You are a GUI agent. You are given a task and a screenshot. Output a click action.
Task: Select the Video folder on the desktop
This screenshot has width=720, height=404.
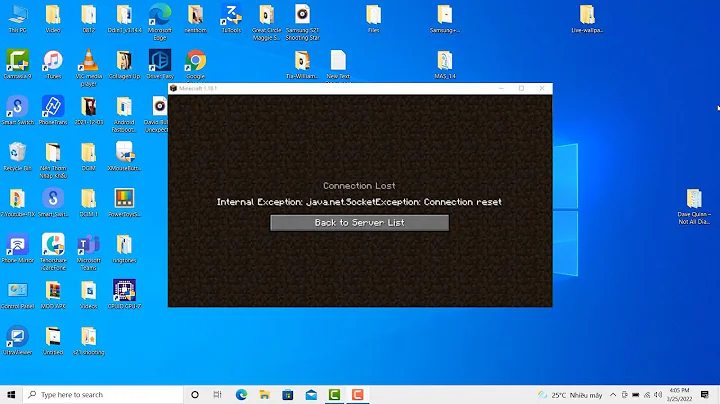point(53,19)
